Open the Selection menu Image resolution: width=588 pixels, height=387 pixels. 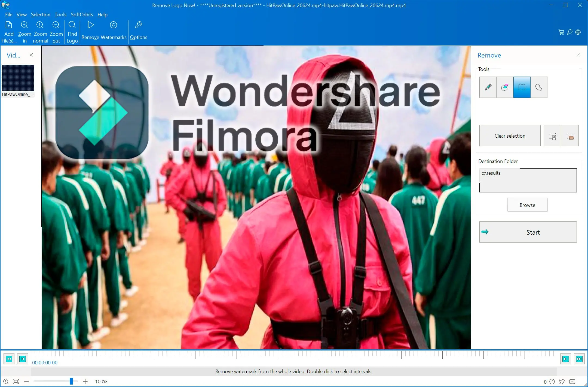tap(40, 14)
